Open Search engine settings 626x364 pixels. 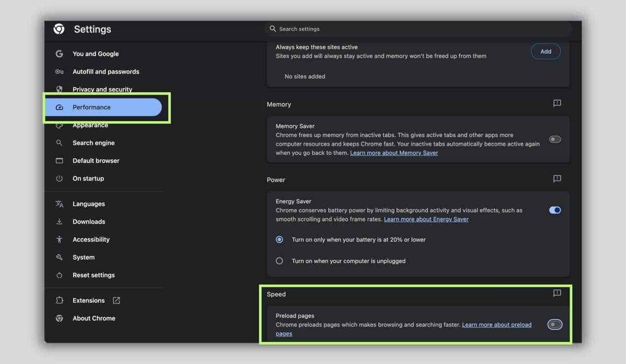point(93,143)
